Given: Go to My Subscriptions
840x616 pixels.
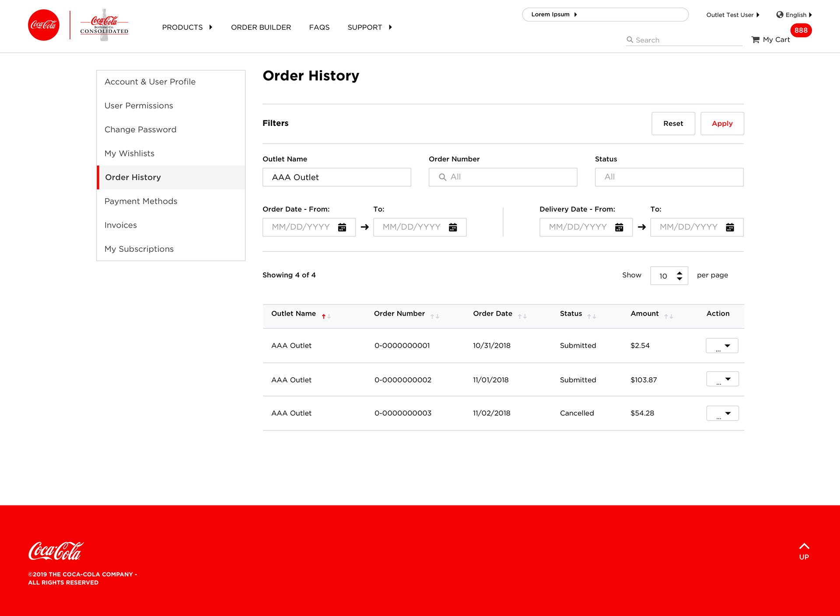Looking at the screenshot, I should (x=171, y=249).
